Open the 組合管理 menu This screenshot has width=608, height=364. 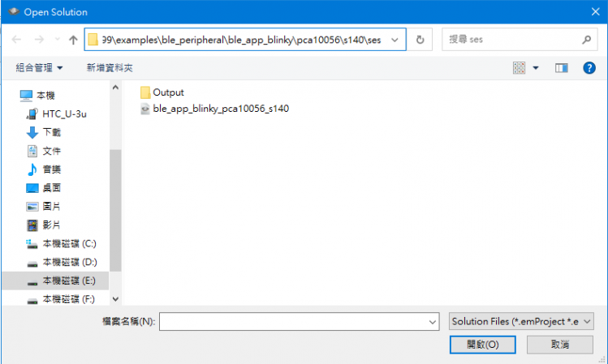[39, 68]
